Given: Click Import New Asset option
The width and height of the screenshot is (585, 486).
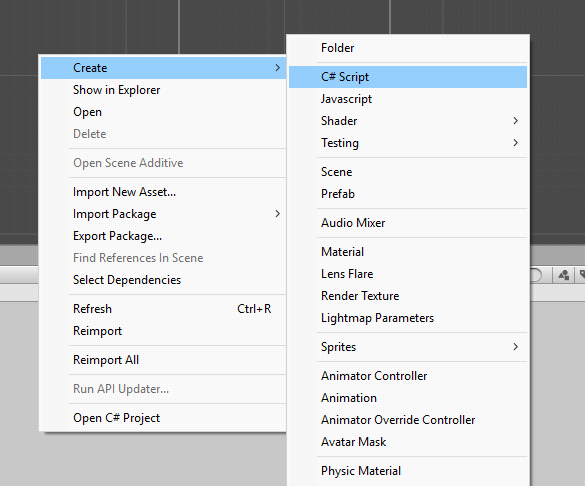Looking at the screenshot, I should (x=163, y=192).
